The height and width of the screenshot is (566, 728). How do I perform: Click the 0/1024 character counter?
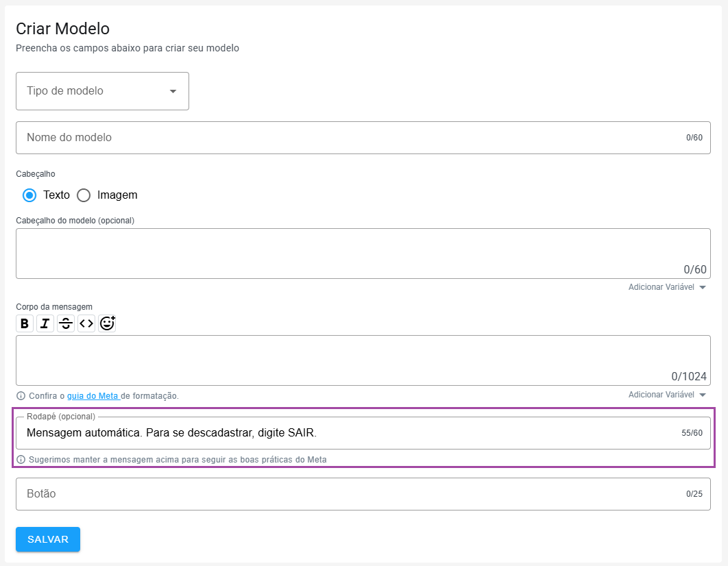click(688, 376)
